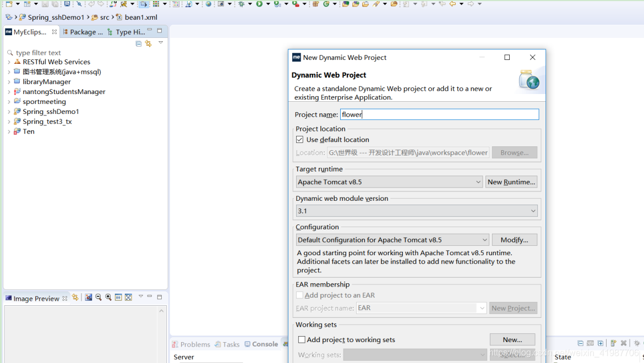The width and height of the screenshot is (644, 363).
Task: Close the Image Preview tab
Action: [65, 299]
